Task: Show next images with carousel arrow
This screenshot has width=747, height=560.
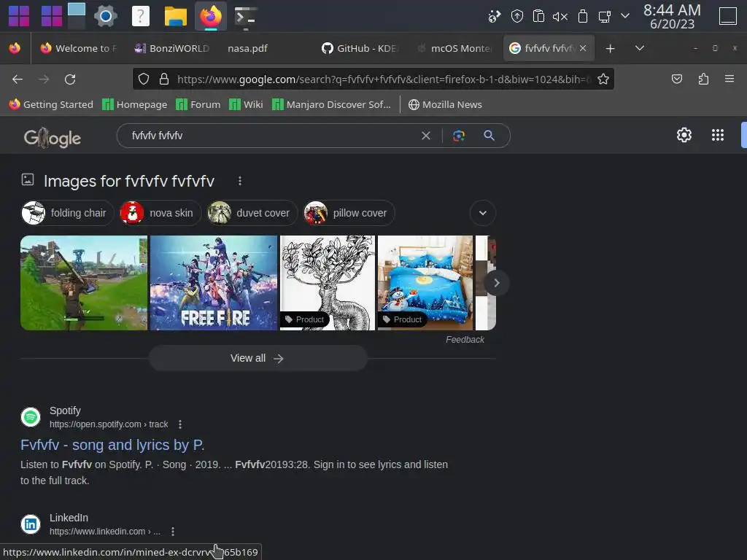Action: (496, 283)
